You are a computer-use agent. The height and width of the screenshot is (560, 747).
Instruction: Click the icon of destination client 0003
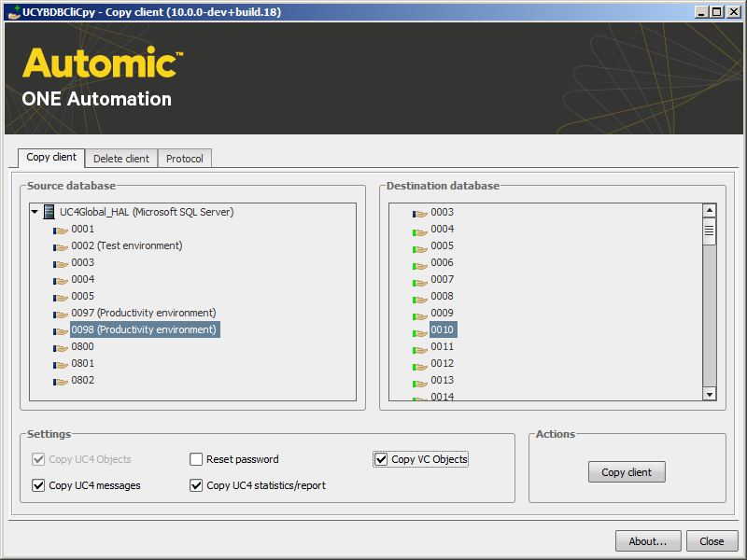click(420, 214)
